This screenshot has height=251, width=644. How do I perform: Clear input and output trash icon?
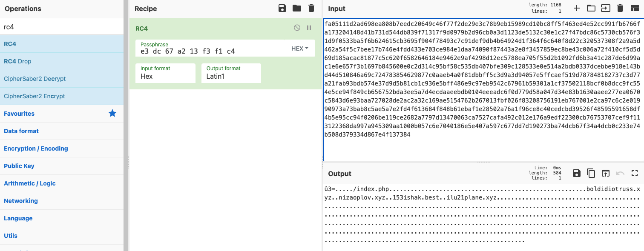(x=620, y=8)
